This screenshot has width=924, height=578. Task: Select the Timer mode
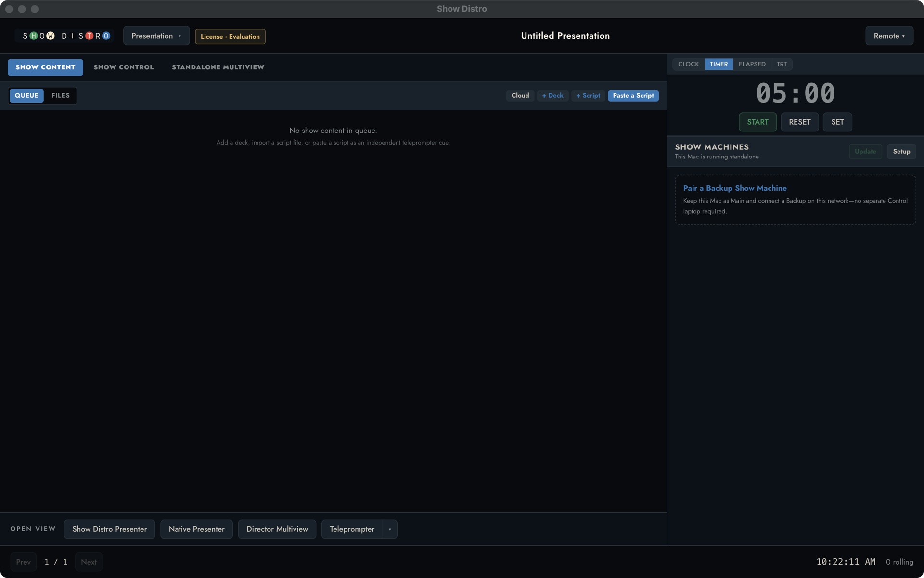[719, 64]
